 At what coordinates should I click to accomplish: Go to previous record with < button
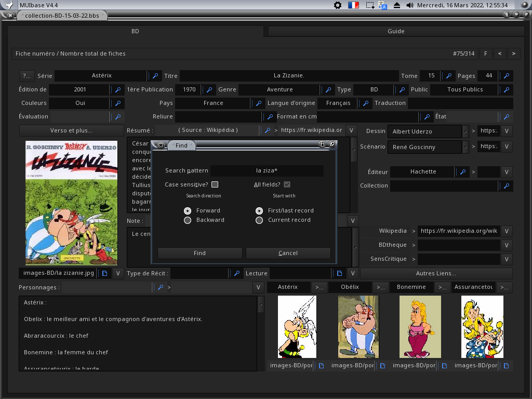pos(500,54)
